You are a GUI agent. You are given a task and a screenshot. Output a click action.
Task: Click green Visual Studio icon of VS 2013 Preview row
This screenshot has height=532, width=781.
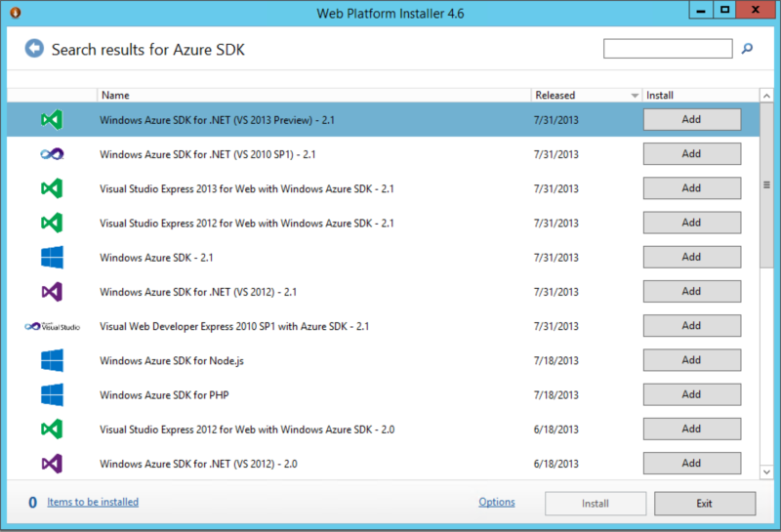point(52,120)
